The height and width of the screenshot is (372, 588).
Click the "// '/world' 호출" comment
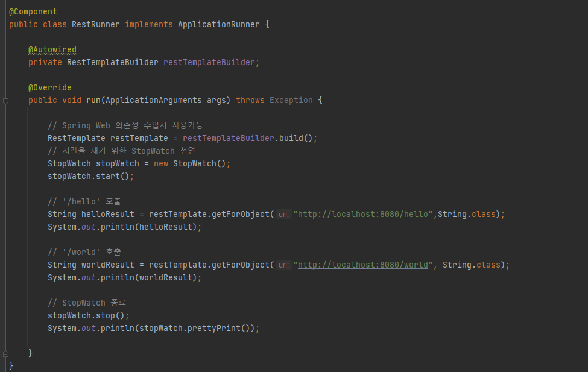click(x=84, y=253)
